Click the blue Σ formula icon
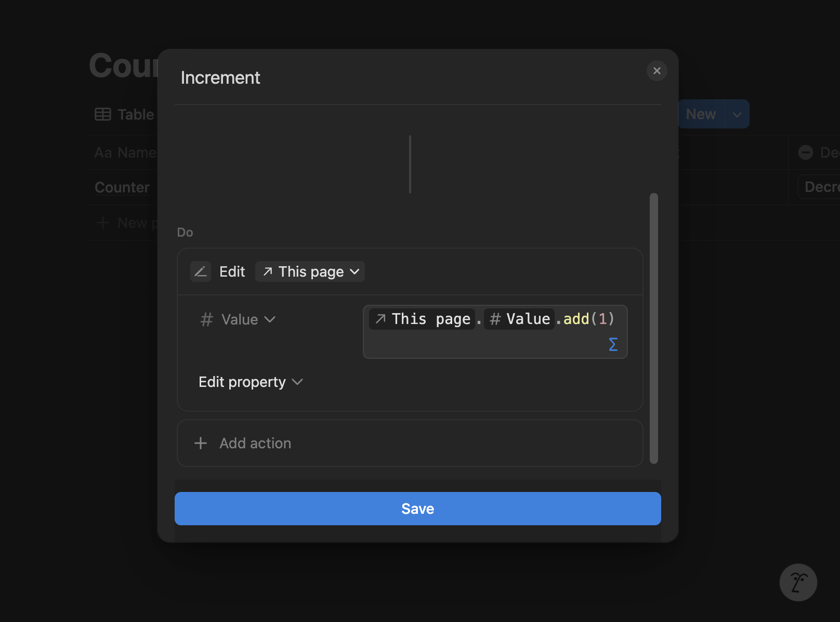Viewport: 840px width, 622px height. point(613,344)
